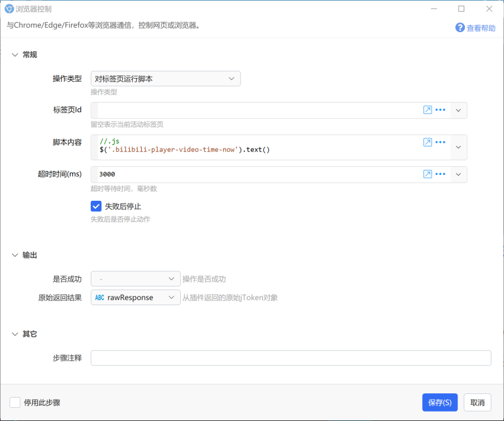The height and width of the screenshot is (421, 504).
Task: Collapse the 输出 section
Action: click(14, 255)
